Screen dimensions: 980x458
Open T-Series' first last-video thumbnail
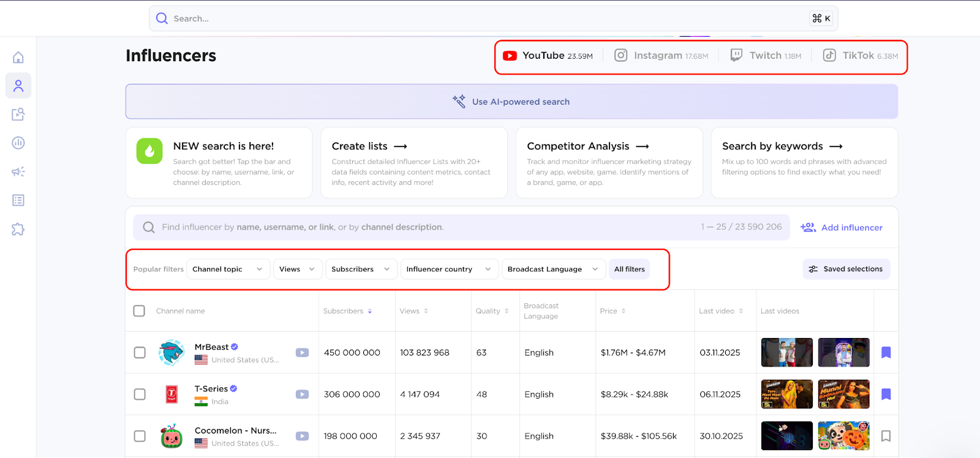(787, 394)
